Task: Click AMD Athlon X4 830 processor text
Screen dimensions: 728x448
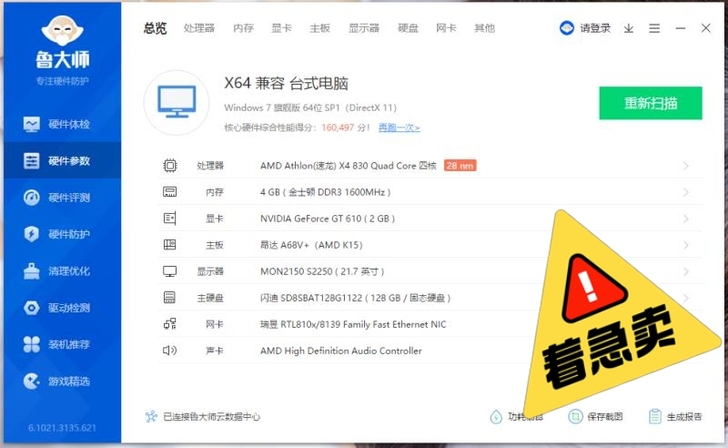Action: pyautogui.click(x=348, y=166)
